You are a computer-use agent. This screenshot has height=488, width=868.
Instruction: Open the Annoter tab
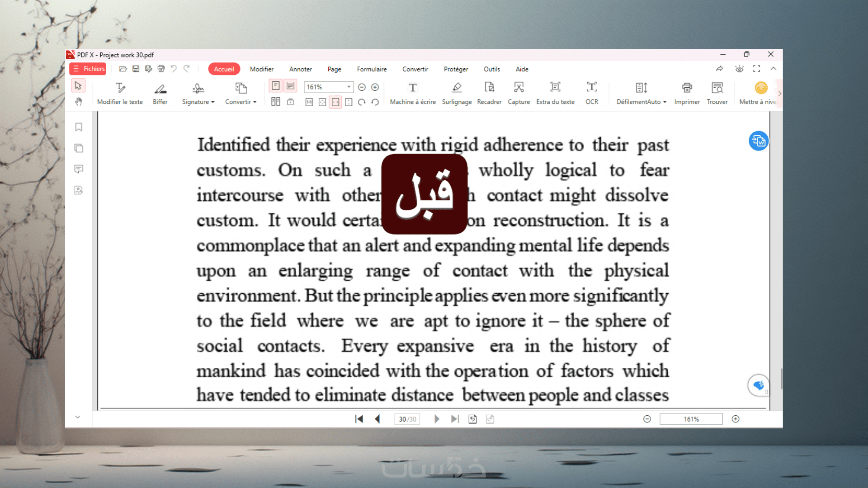(x=300, y=69)
